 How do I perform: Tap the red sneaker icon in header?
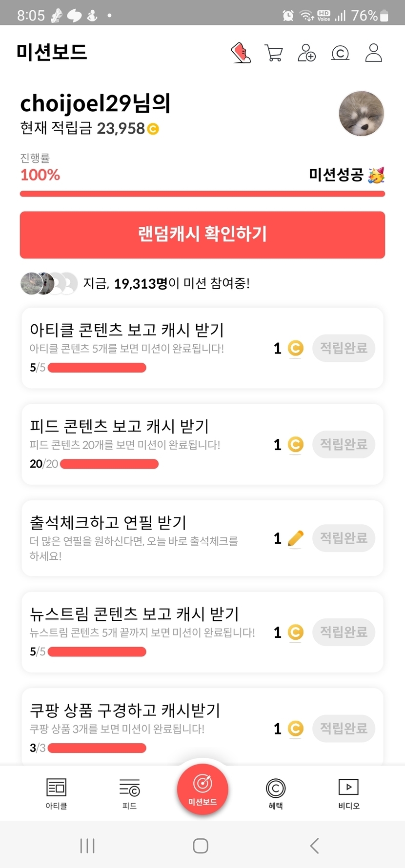(x=241, y=53)
